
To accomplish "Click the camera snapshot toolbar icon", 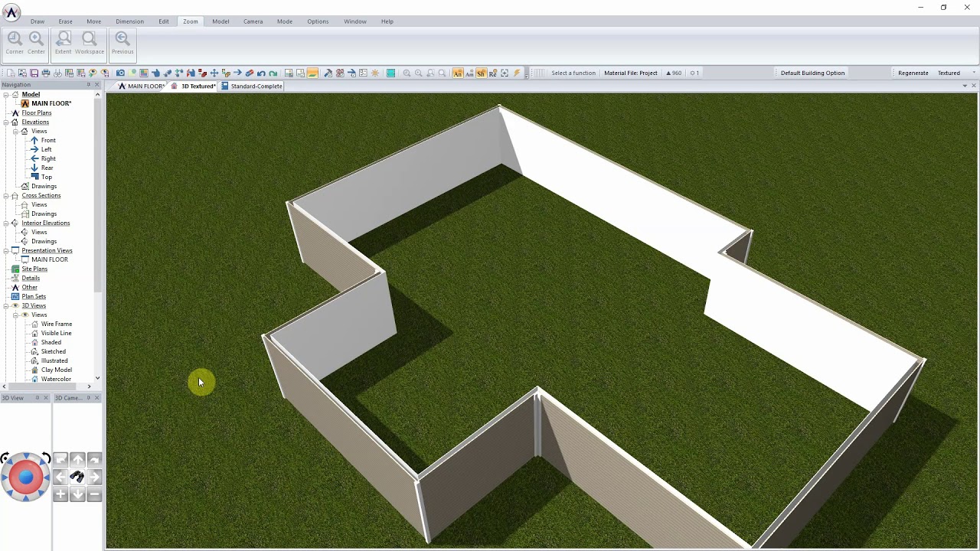I will 120,73.
